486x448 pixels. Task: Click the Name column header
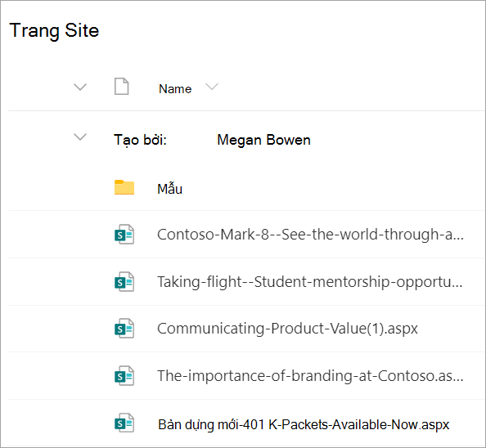click(175, 89)
